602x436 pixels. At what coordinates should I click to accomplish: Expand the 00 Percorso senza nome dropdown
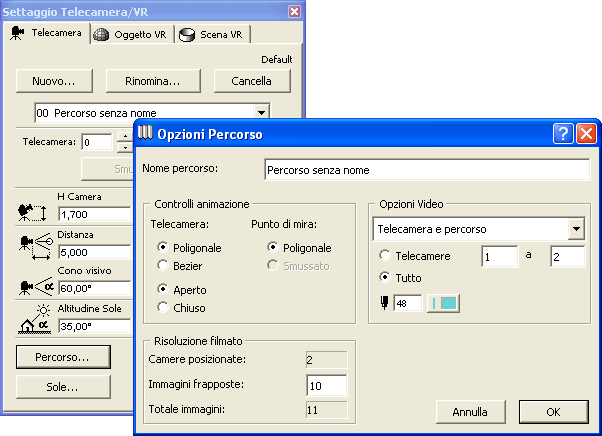pos(260,113)
